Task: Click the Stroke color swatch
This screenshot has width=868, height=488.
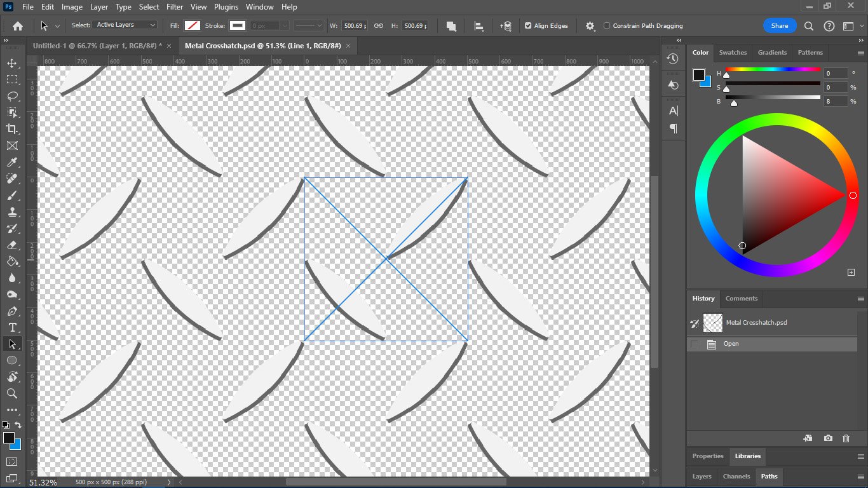Action: click(x=238, y=26)
